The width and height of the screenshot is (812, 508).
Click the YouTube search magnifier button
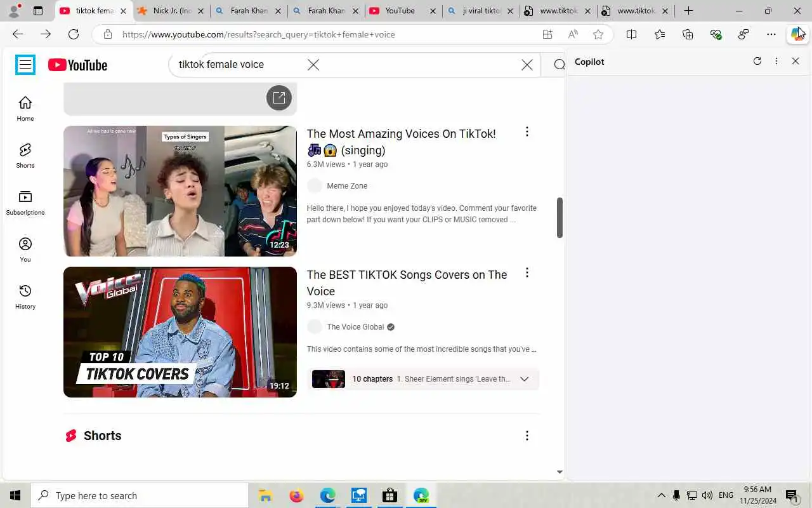559,65
